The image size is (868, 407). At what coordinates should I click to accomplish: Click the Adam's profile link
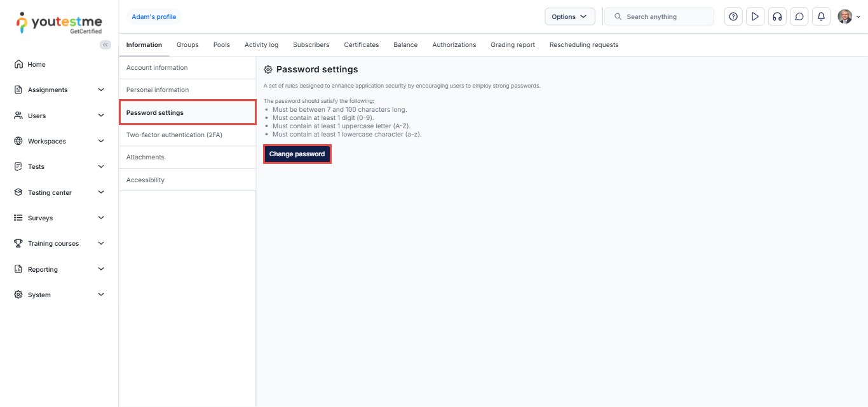tap(154, 17)
